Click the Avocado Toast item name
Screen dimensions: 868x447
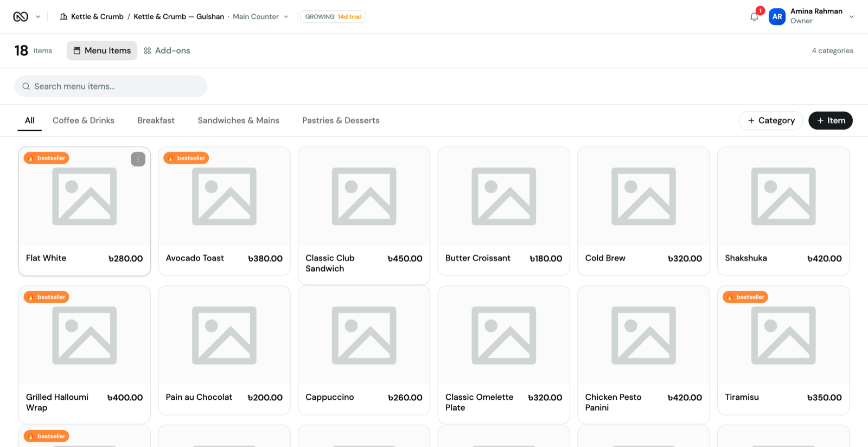tap(195, 258)
